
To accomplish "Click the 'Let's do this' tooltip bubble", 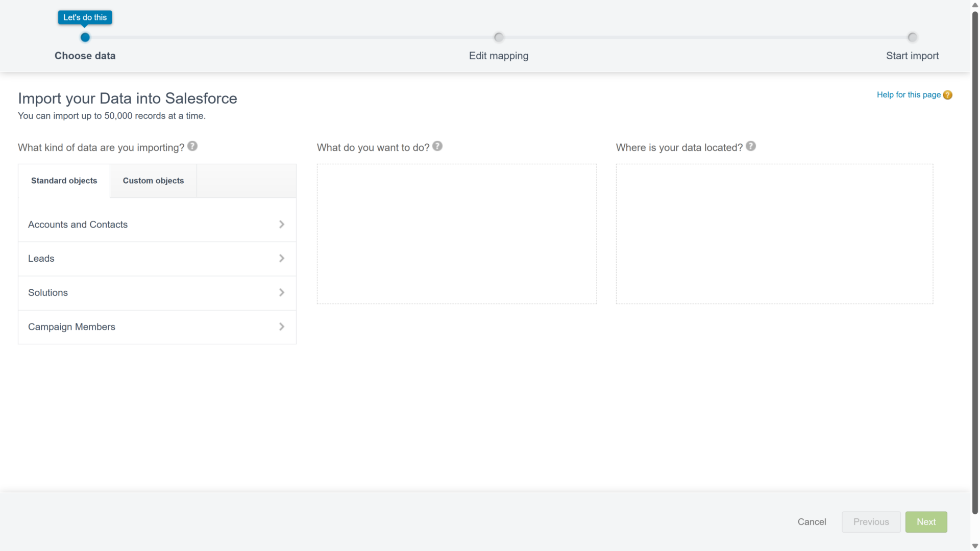I will tap(85, 17).
